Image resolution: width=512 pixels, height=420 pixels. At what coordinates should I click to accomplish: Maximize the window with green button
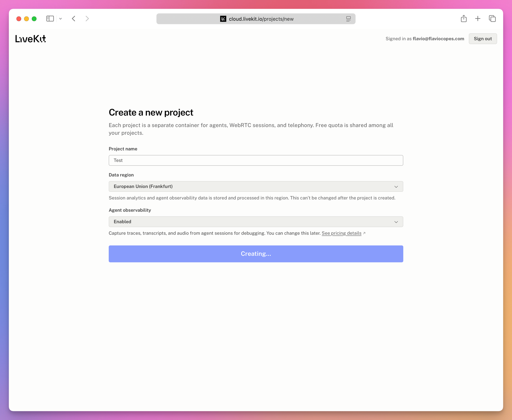coord(34,19)
